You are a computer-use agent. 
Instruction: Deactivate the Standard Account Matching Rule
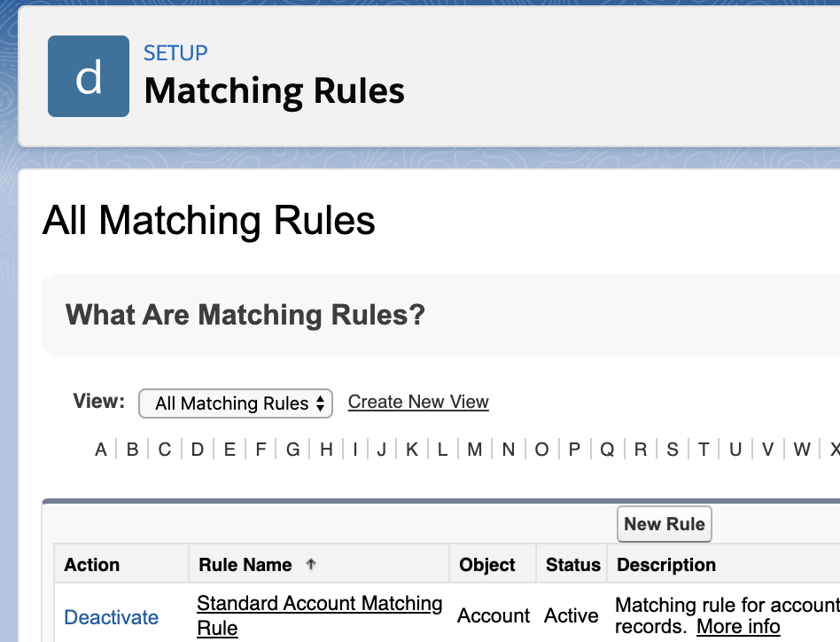112,617
